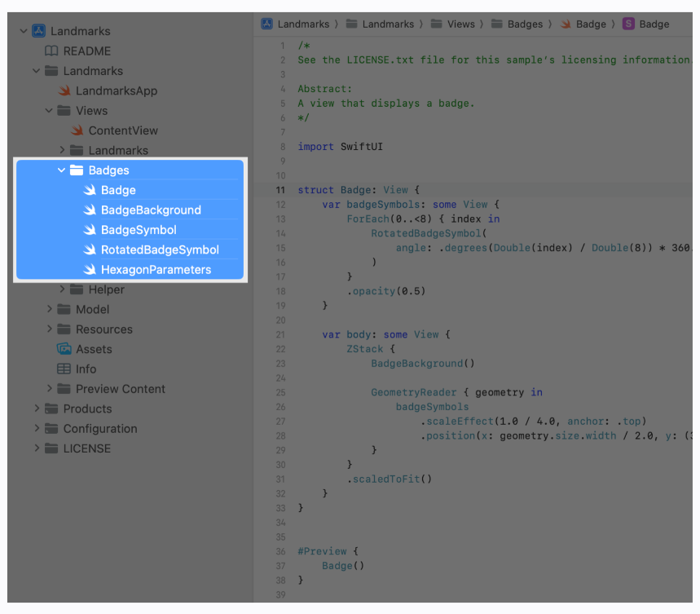700x614 pixels.
Task: Expand the Landmarks subfolder under Views
Action: click(x=62, y=150)
